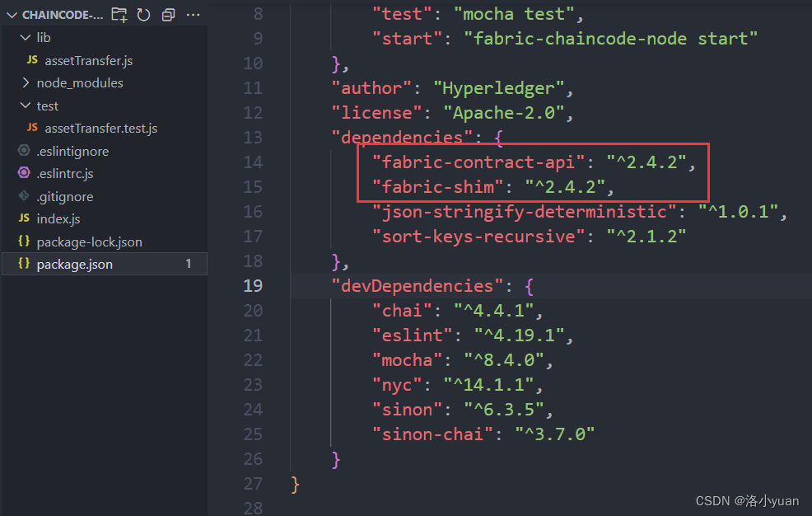The width and height of the screenshot is (812, 516).
Task: Open package-lock.json file
Action: [89, 242]
